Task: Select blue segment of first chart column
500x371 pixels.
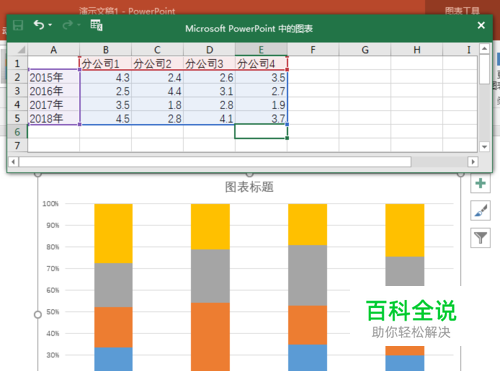Action: (x=113, y=359)
